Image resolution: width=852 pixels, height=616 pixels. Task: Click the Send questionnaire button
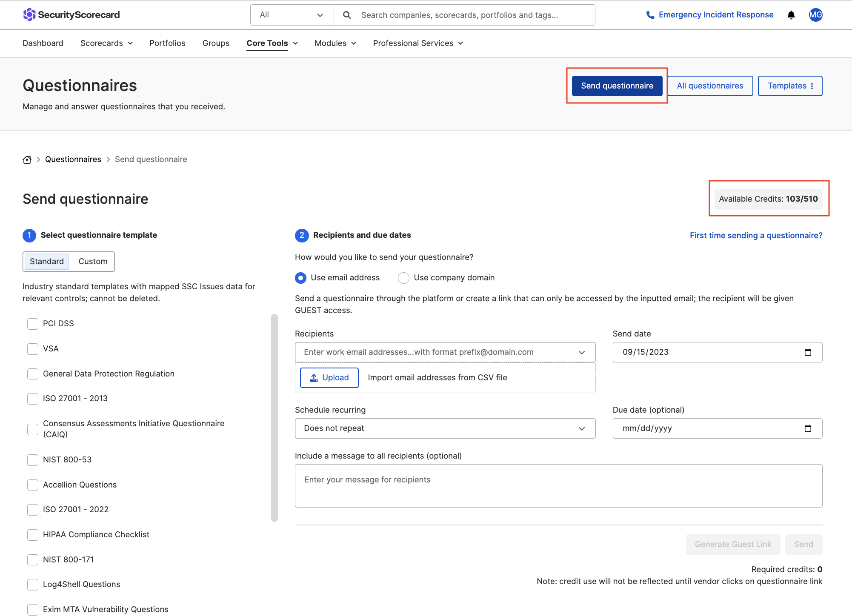click(617, 86)
